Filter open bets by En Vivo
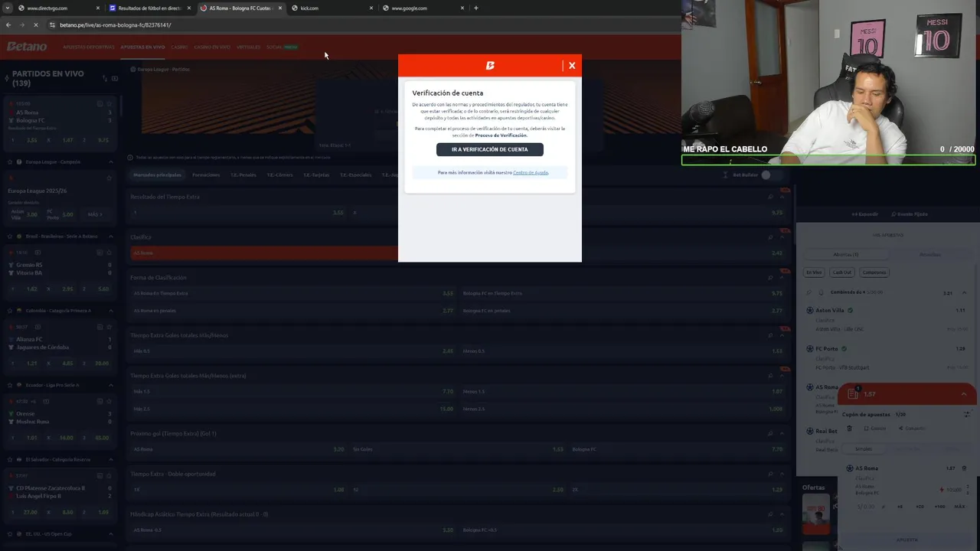 (813, 272)
